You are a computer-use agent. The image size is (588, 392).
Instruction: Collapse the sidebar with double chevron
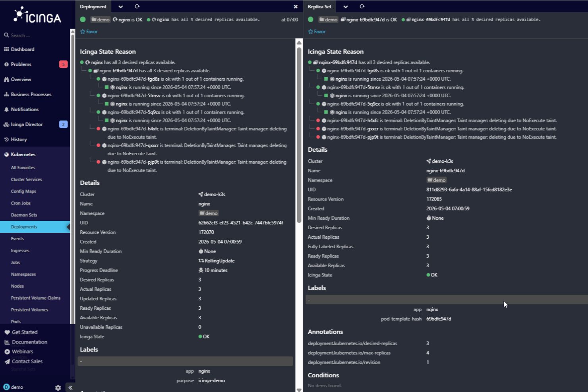[x=70, y=388]
